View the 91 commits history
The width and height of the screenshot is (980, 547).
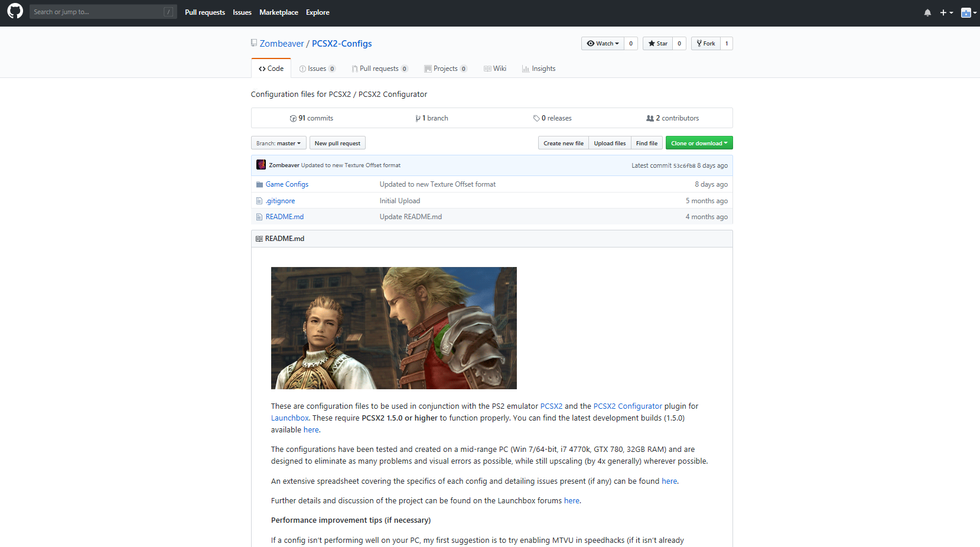pyautogui.click(x=311, y=118)
